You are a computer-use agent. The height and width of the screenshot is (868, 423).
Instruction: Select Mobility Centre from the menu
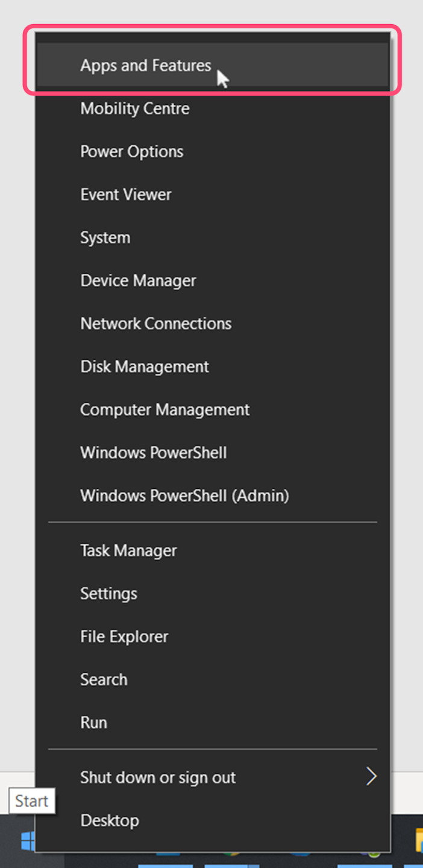135,108
